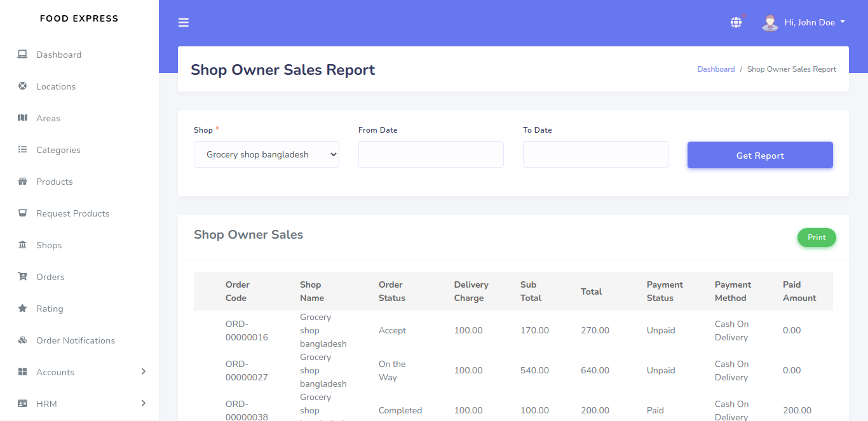Open the Shop select dropdown
Image resolution: width=868 pixels, height=421 pixels.
266,154
